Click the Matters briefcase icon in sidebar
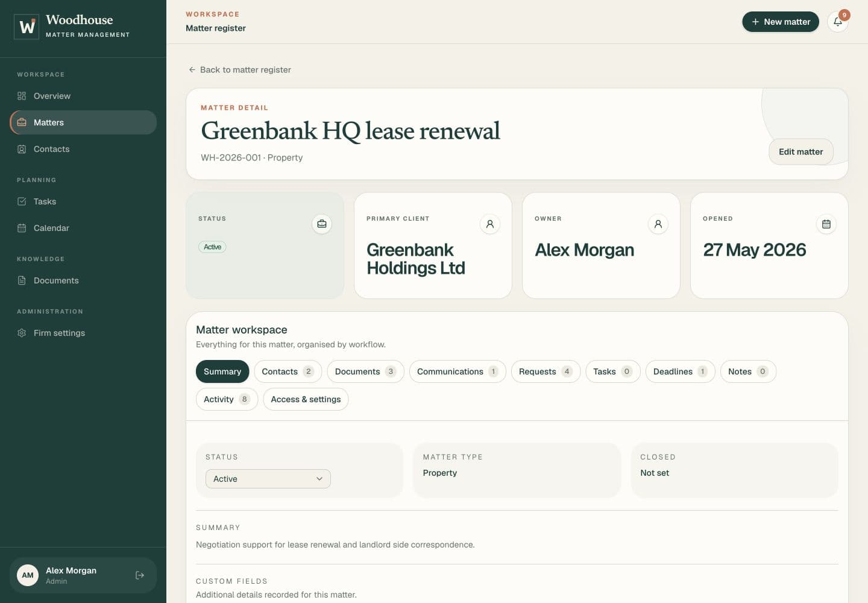This screenshot has width=868, height=603. [x=22, y=122]
